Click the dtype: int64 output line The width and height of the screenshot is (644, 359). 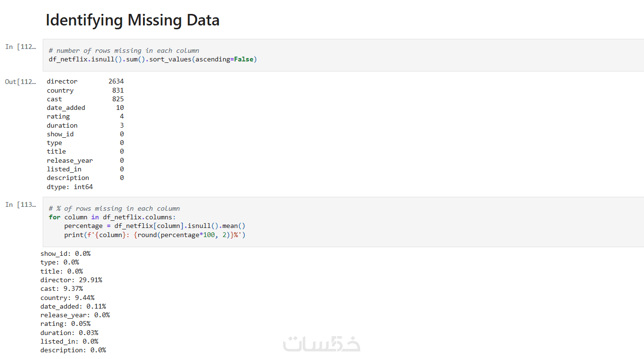pyautogui.click(x=70, y=187)
